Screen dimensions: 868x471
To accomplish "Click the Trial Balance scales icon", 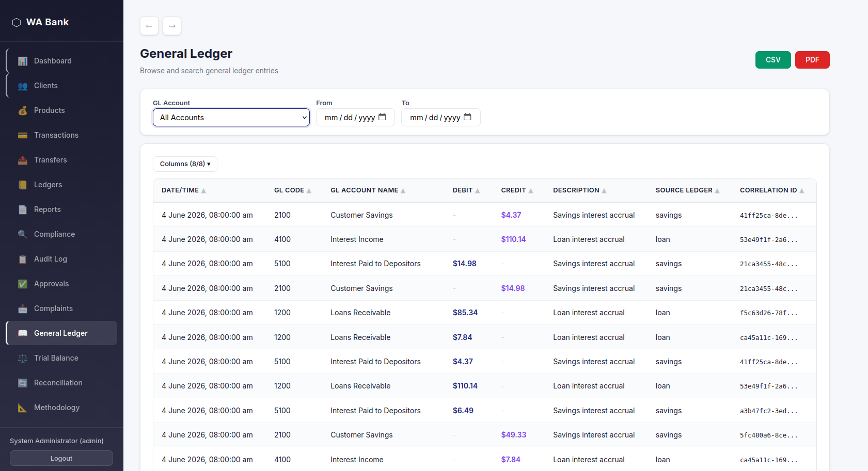I will point(23,358).
